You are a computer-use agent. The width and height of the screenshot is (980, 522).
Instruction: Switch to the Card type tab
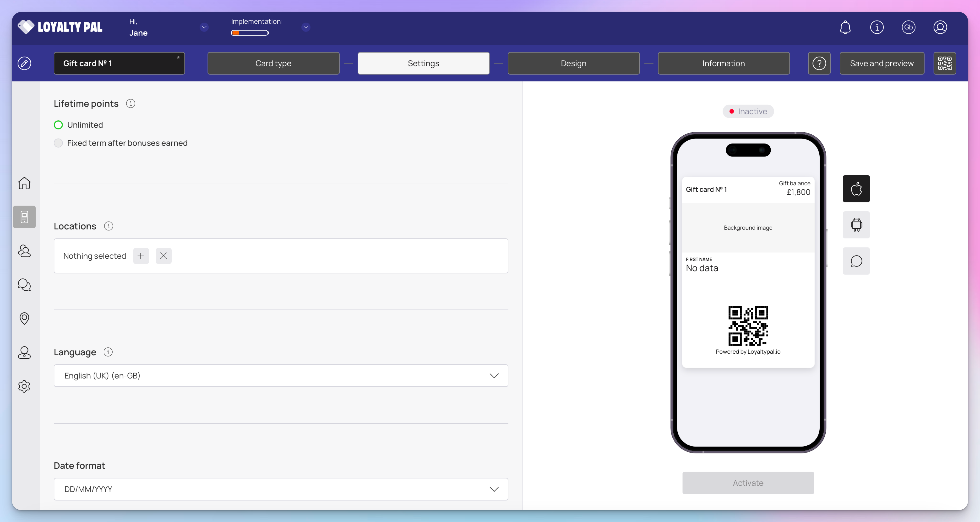(273, 63)
